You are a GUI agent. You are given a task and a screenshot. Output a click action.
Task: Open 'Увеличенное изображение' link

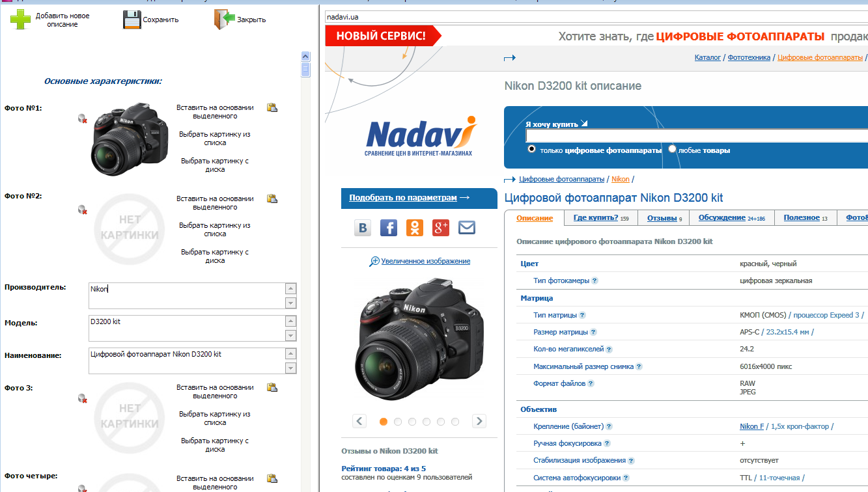(x=426, y=261)
